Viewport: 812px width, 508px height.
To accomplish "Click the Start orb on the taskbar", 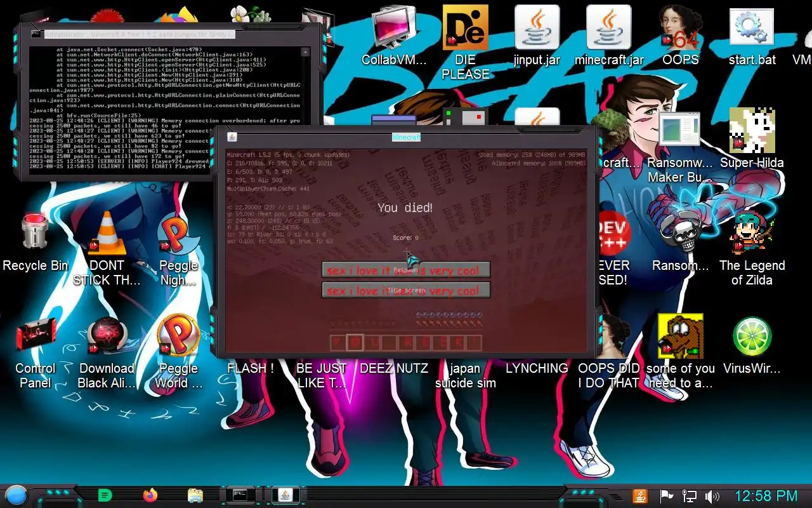I will pyautogui.click(x=16, y=495).
